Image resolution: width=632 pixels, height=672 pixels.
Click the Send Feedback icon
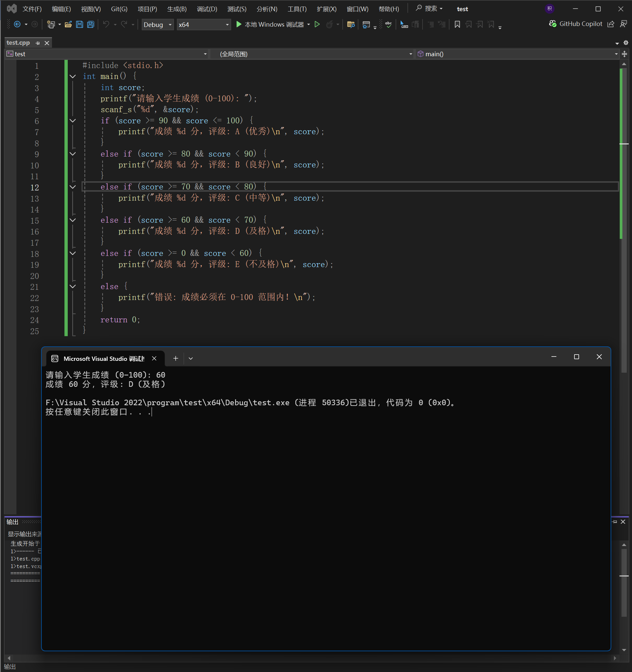tap(623, 24)
